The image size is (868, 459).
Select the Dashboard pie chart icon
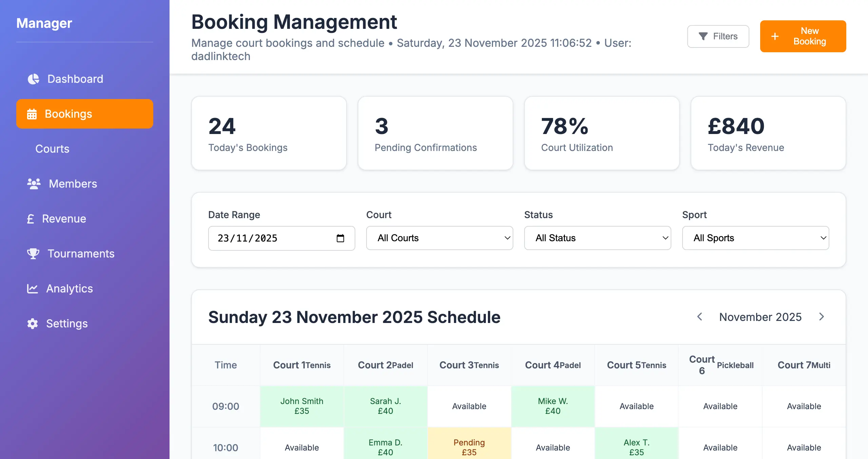[33, 79]
